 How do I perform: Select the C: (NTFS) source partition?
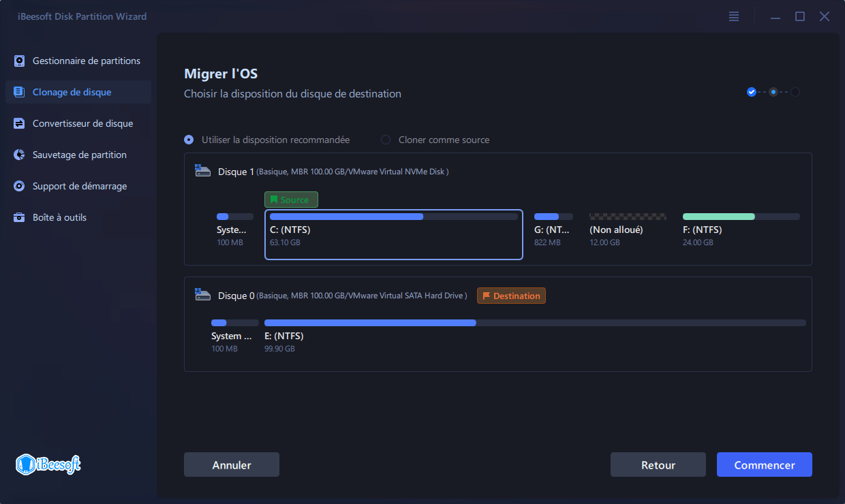pyautogui.click(x=393, y=234)
